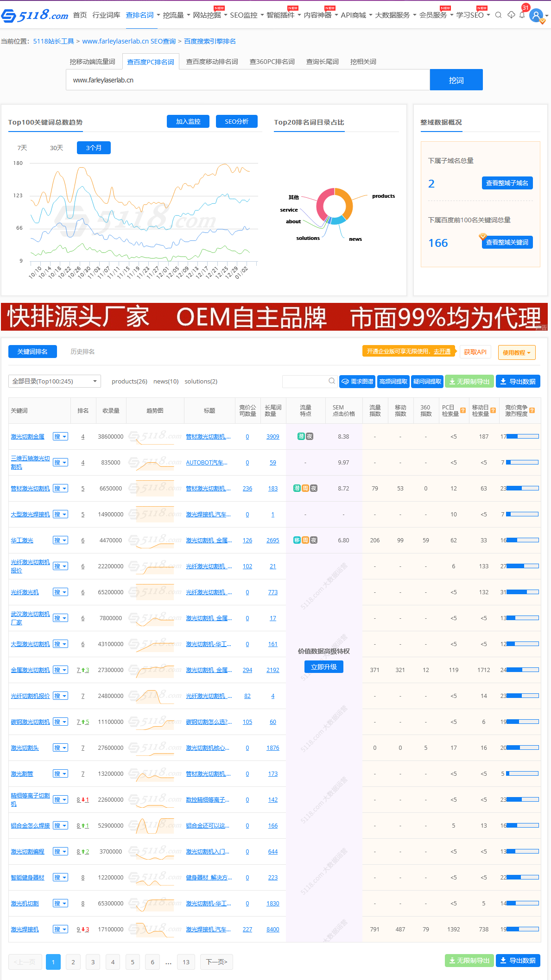Click 获取API button

tap(475, 352)
